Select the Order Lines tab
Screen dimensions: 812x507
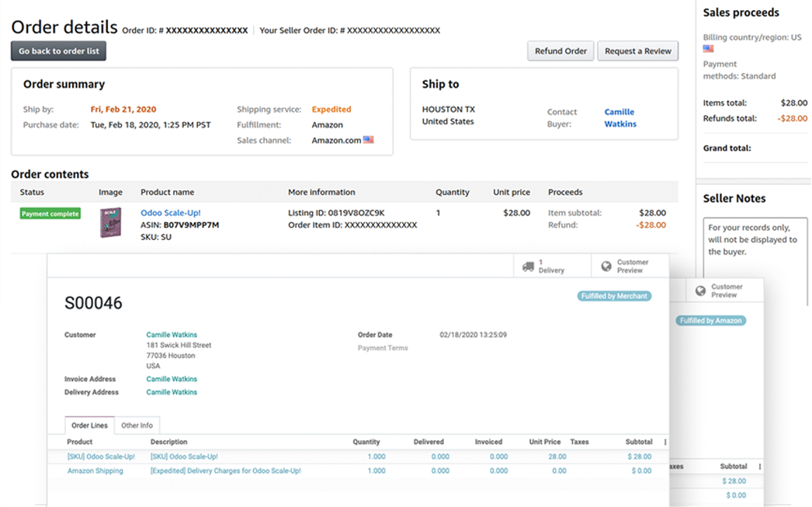(90, 425)
